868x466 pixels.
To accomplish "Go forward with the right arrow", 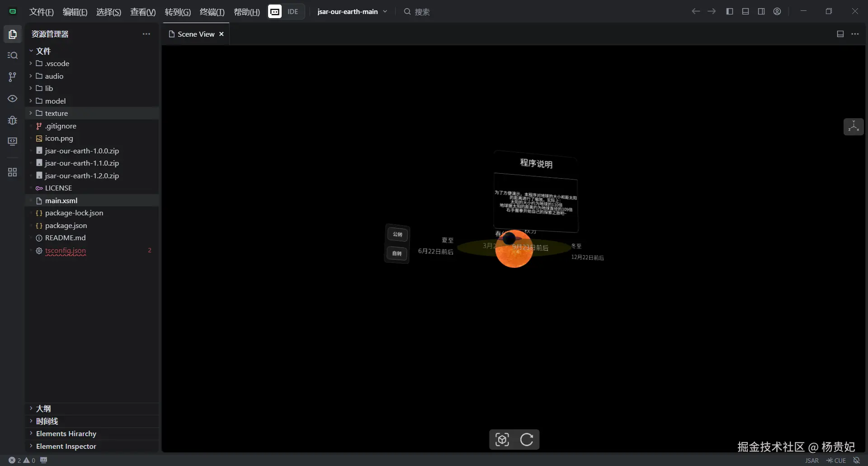I will (x=712, y=11).
